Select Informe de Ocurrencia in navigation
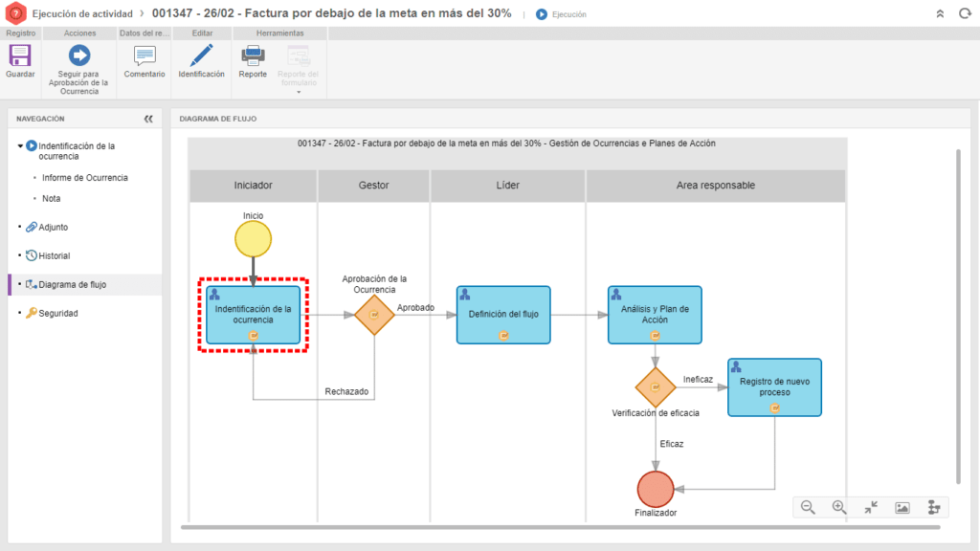The width and height of the screenshot is (980, 551). 85,178
